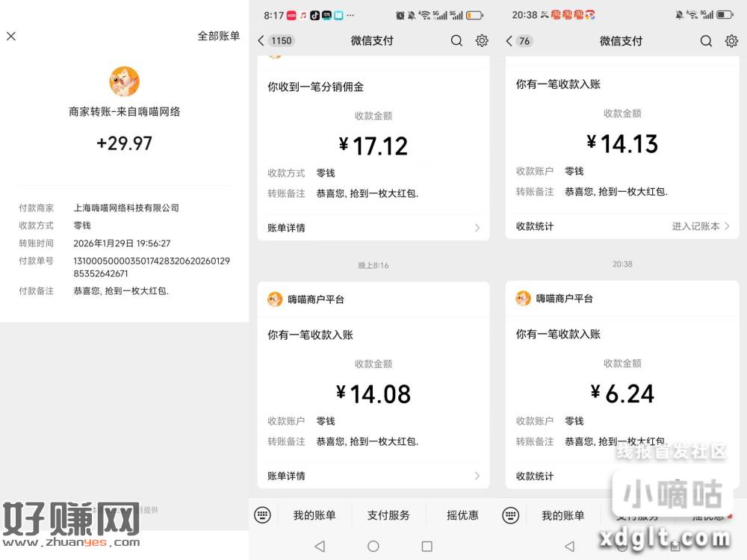This screenshot has width=747, height=560.
Task: Tap the 嗨喵网络 merchant avatar above +29.97
Action: tap(124, 81)
